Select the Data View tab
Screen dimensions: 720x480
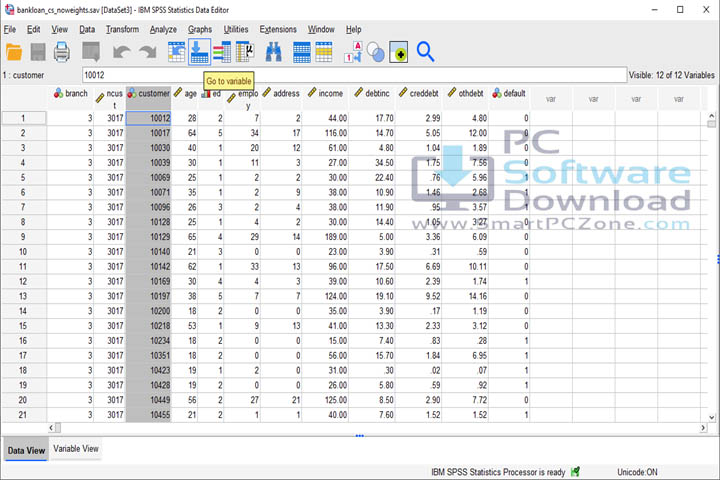(26, 450)
